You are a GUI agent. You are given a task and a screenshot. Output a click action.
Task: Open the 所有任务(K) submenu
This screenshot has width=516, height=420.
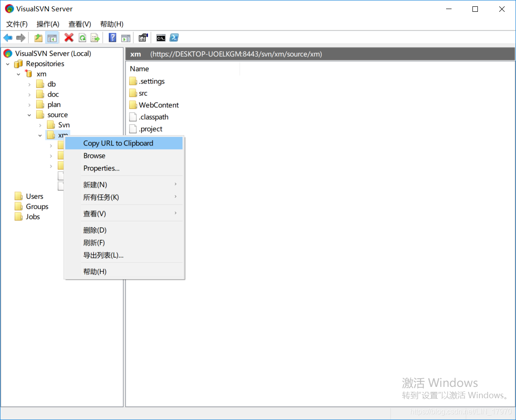pos(124,197)
